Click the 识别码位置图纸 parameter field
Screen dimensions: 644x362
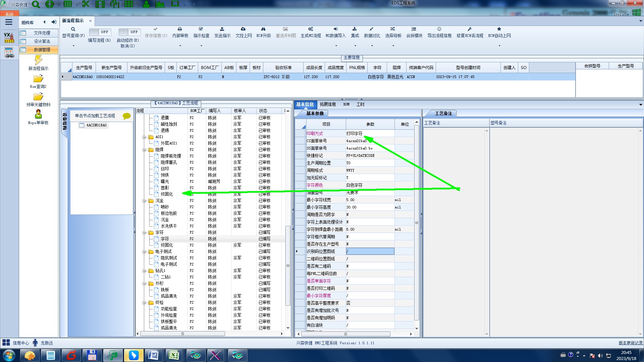(370, 251)
